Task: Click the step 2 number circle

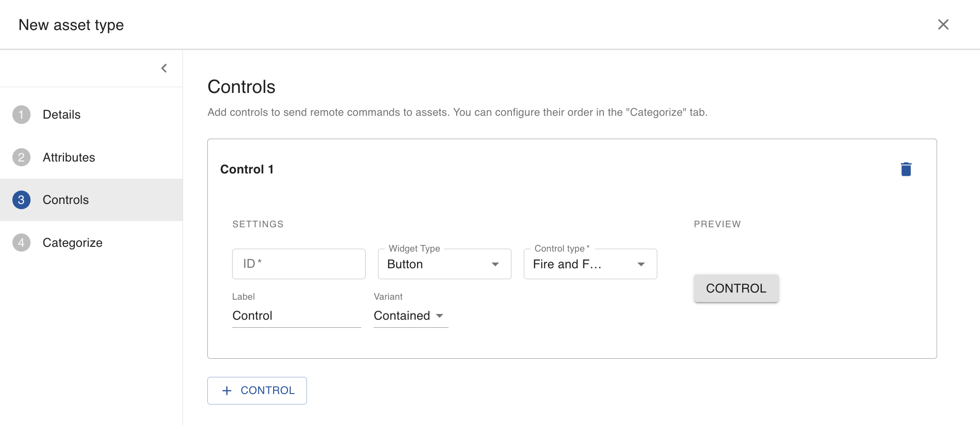Action: point(21,157)
